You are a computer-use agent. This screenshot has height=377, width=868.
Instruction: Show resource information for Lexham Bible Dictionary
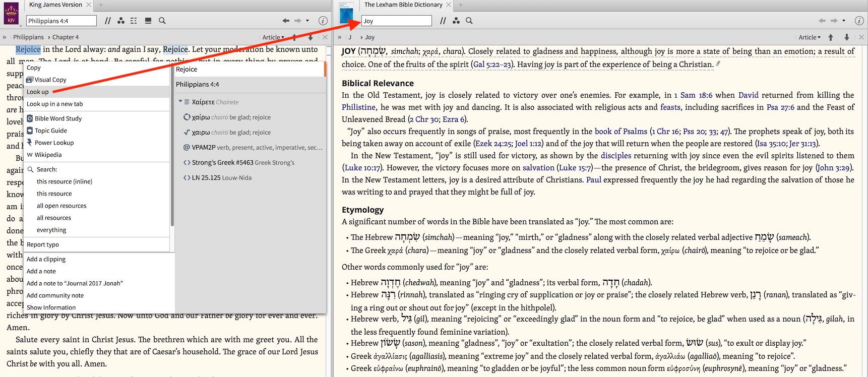point(859,21)
